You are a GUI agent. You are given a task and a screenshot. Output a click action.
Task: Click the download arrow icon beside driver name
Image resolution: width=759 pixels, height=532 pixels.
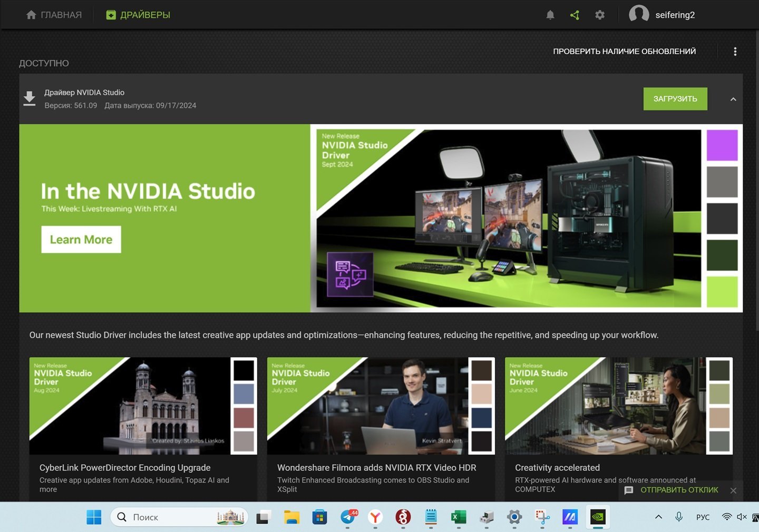tap(30, 98)
